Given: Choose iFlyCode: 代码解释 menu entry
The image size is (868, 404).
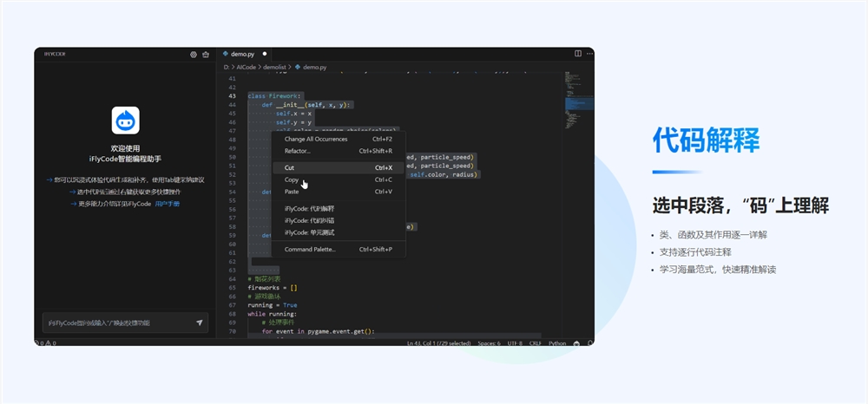Looking at the screenshot, I should [x=339, y=209].
